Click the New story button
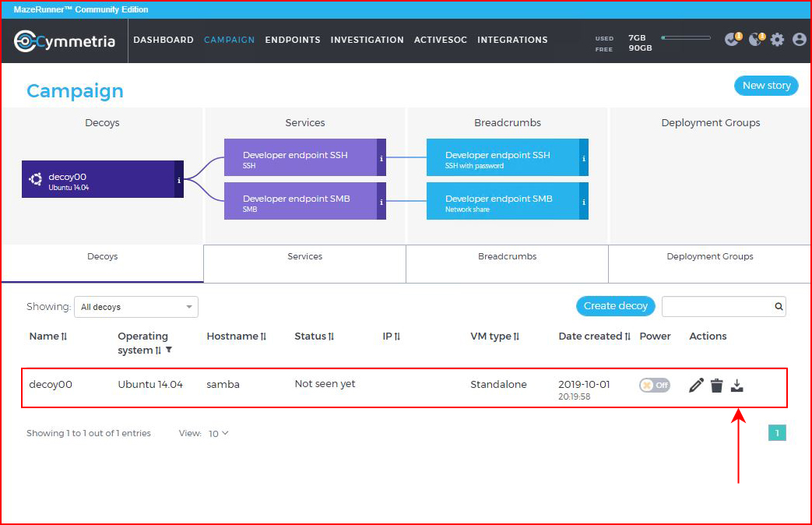 pos(766,86)
